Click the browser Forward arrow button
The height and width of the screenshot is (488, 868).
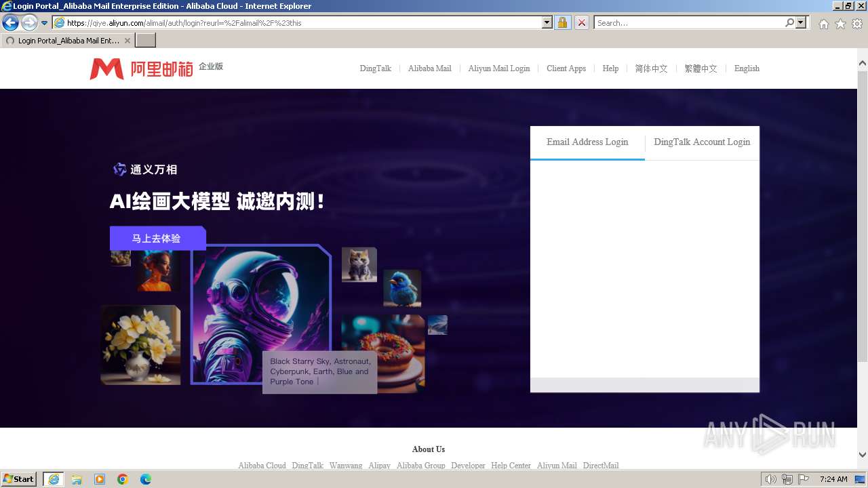click(29, 23)
